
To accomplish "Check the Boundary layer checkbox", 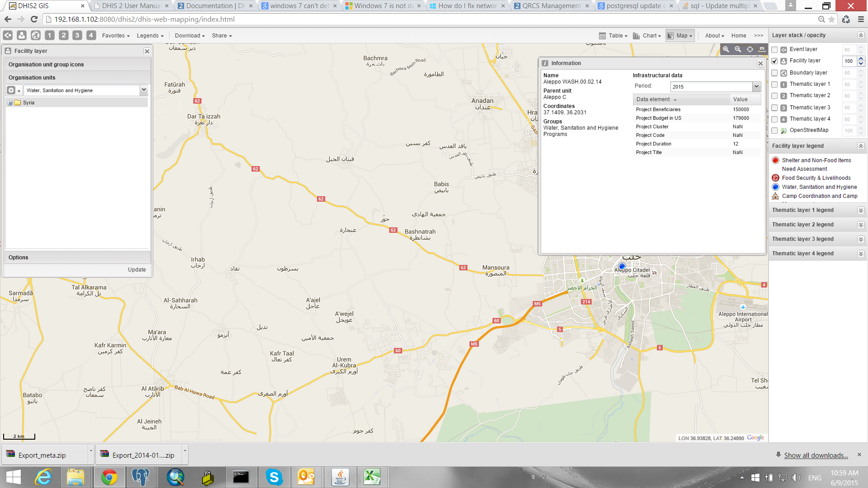I will 774,73.
